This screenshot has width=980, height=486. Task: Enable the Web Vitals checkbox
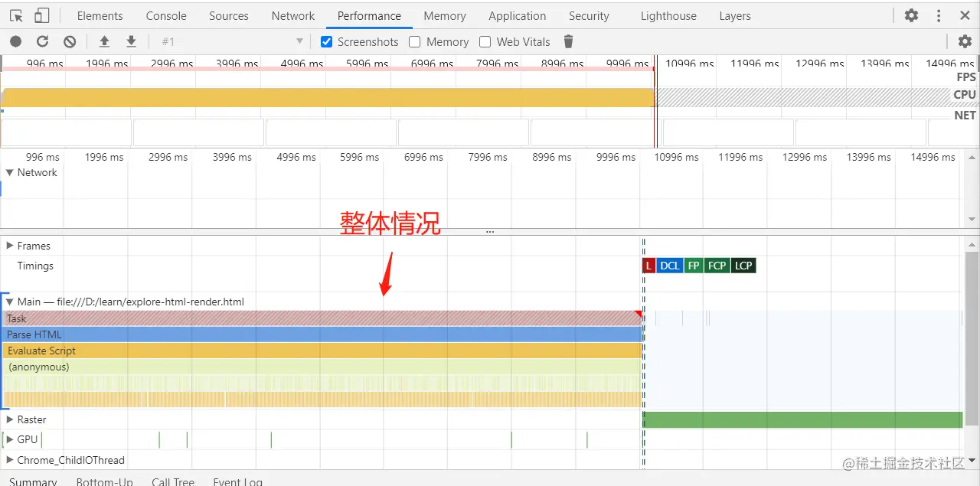click(x=485, y=41)
